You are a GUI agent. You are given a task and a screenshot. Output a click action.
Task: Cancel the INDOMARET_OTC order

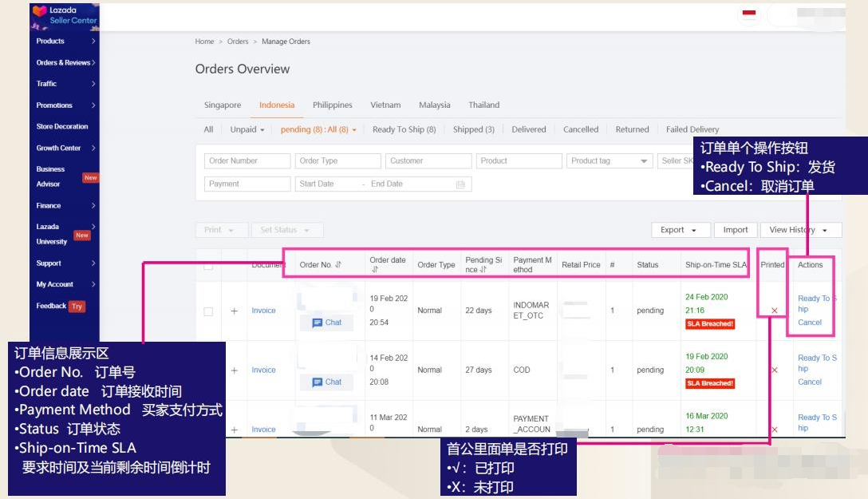(x=809, y=323)
